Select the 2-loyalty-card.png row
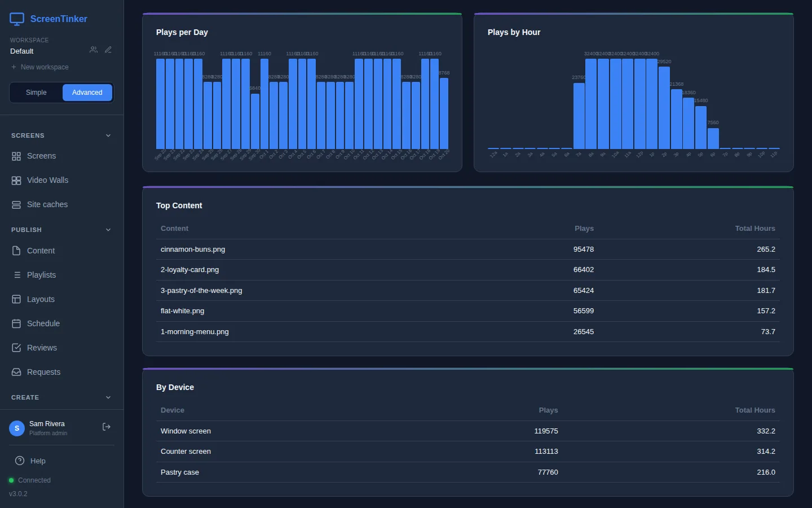 click(x=468, y=270)
